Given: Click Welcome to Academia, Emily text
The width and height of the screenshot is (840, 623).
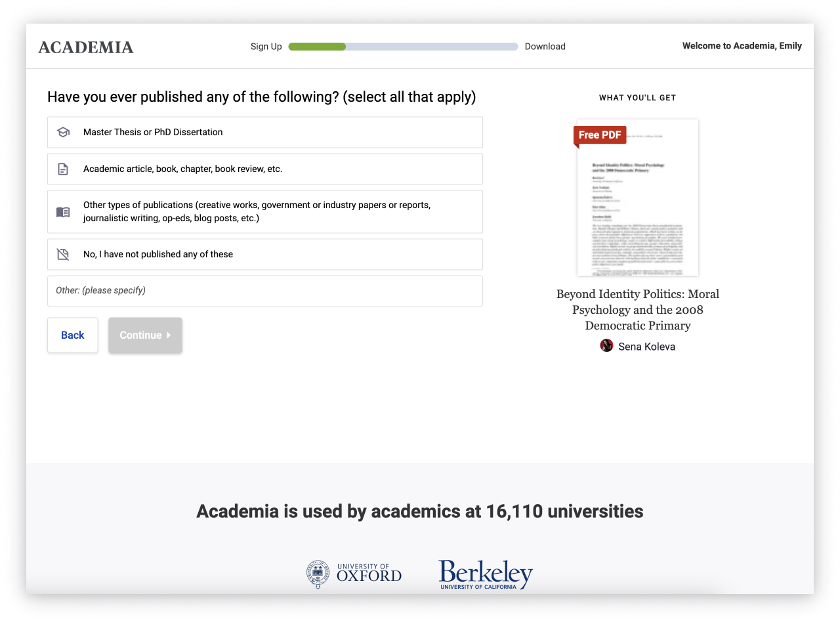Looking at the screenshot, I should 742,46.
